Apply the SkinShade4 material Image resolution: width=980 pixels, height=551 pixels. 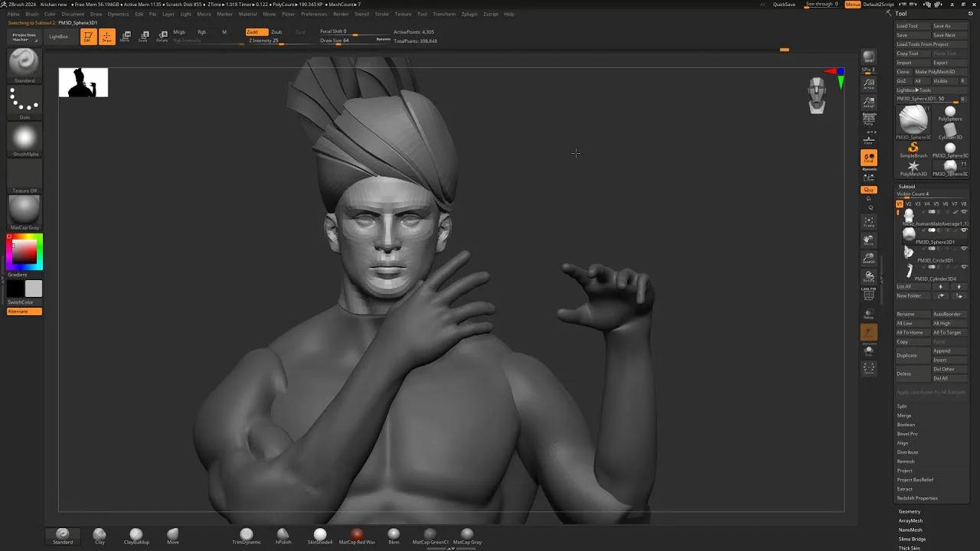(320, 536)
